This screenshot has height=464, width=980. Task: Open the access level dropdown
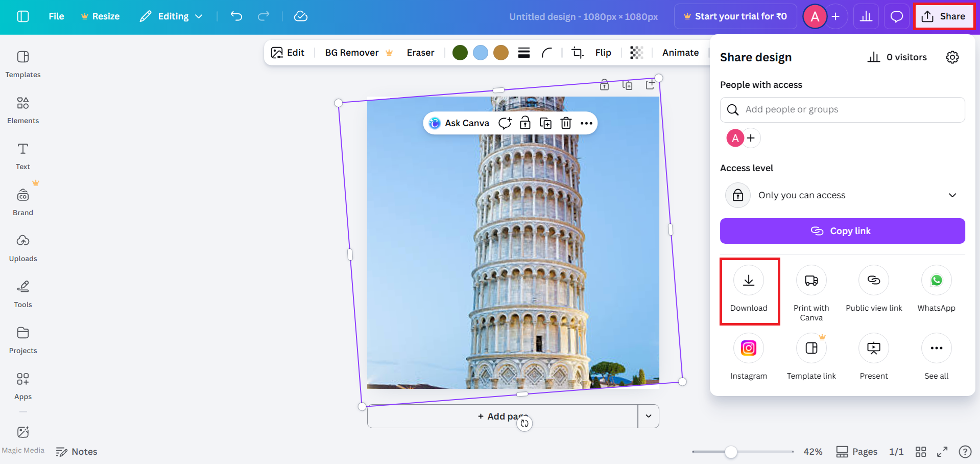pyautogui.click(x=952, y=195)
